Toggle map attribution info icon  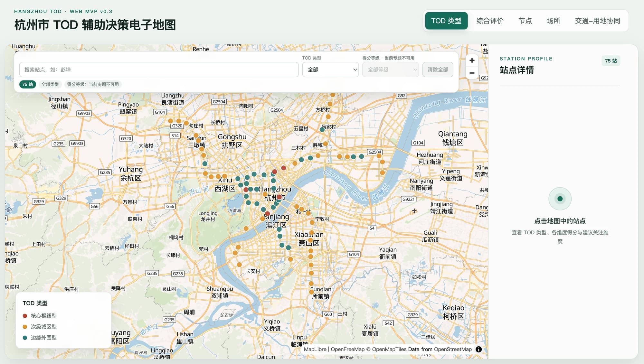click(478, 349)
